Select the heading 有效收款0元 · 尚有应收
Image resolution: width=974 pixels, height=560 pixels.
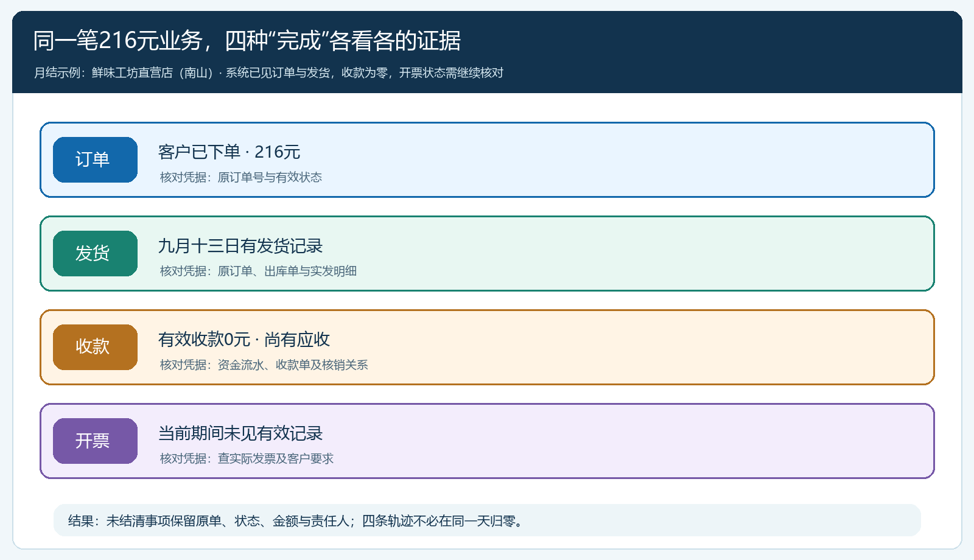244,339
